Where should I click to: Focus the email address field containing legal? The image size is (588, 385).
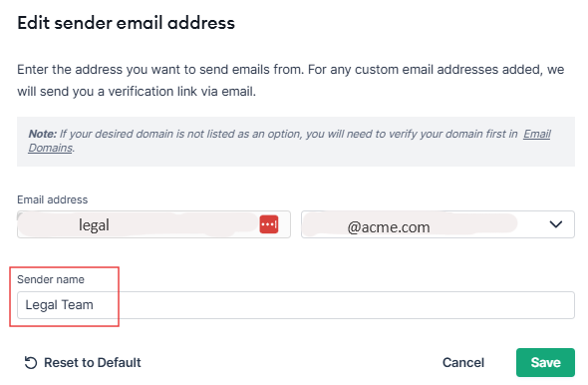[x=153, y=224]
